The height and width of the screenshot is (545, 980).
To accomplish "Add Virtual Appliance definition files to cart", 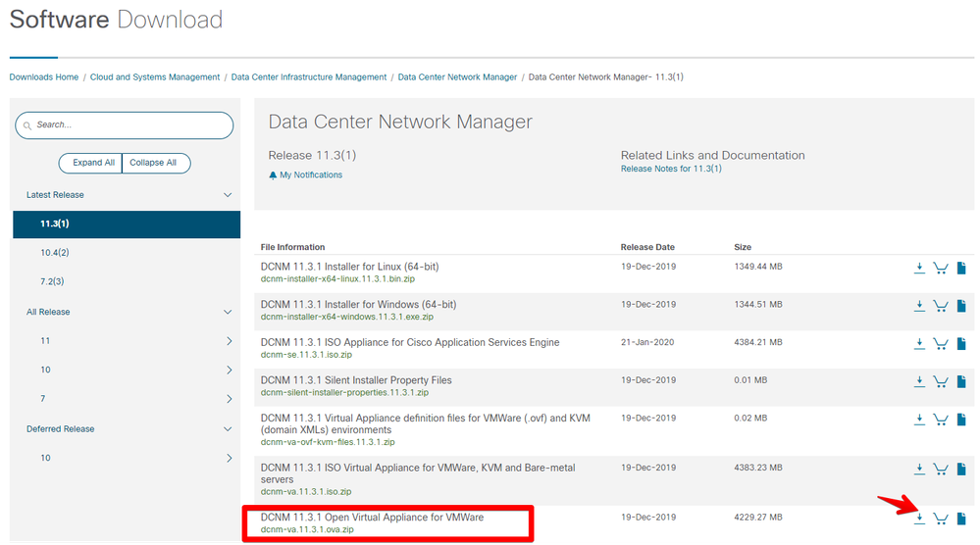I will click(941, 420).
